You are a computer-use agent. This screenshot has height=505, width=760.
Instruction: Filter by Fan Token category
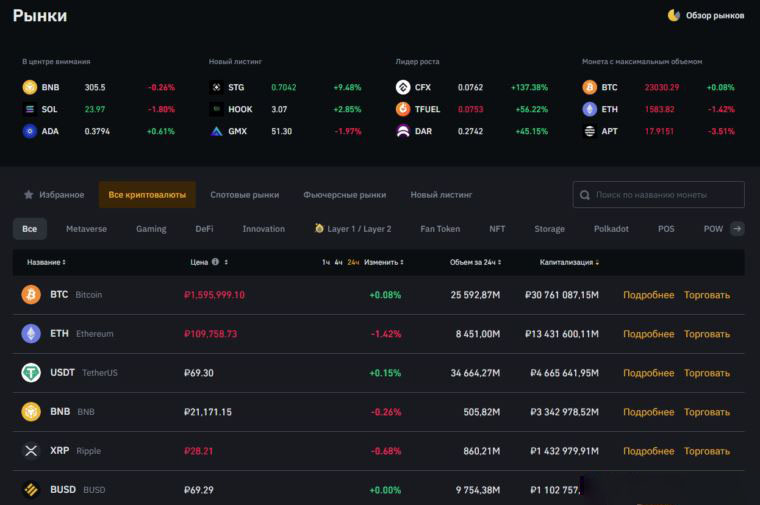coord(440,229)
